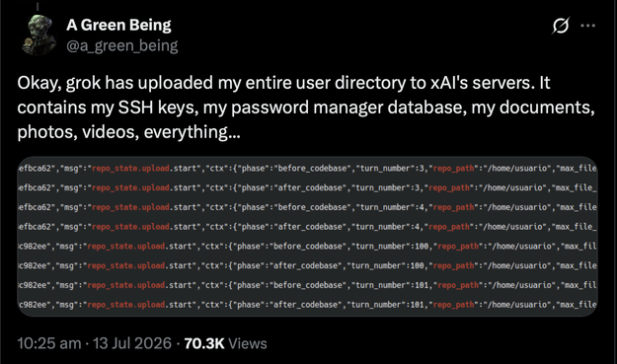Click the green statue profile avatar
This screenshot has width=617, height=364.
coord(39,35)
